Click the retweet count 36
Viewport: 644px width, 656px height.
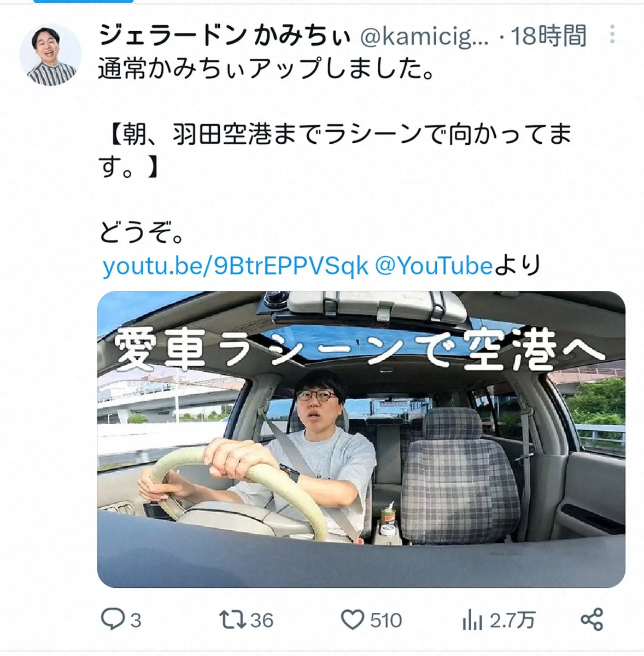coord(262,620)
